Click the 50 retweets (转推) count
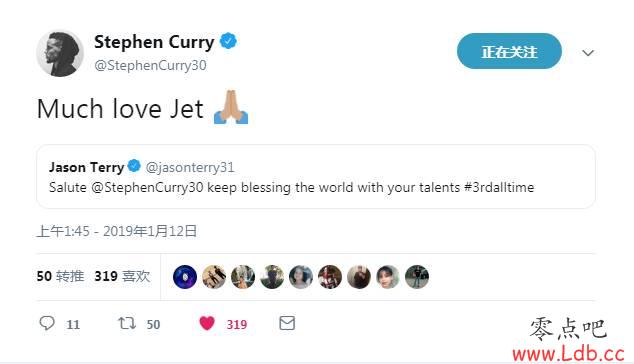The height and width of the screenshot is (364, 634). [x=60, y=276]
